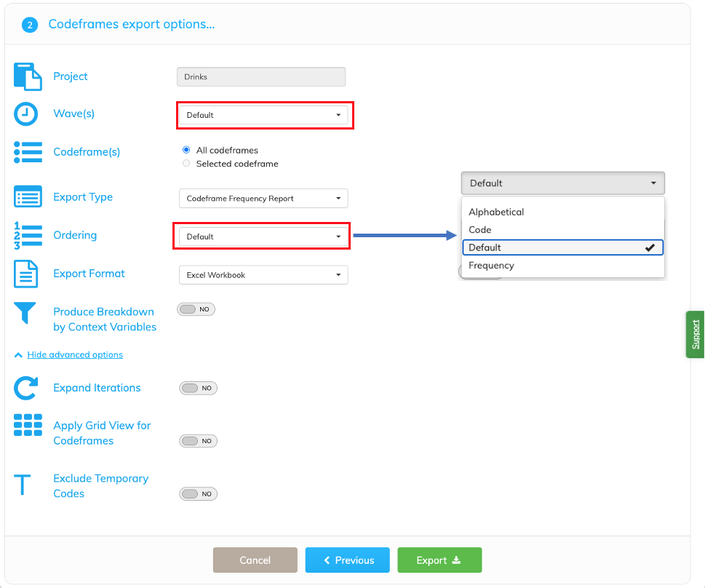Click the Export Type label
This screenshot has height=588, width=705.
[x=83, y=197]
